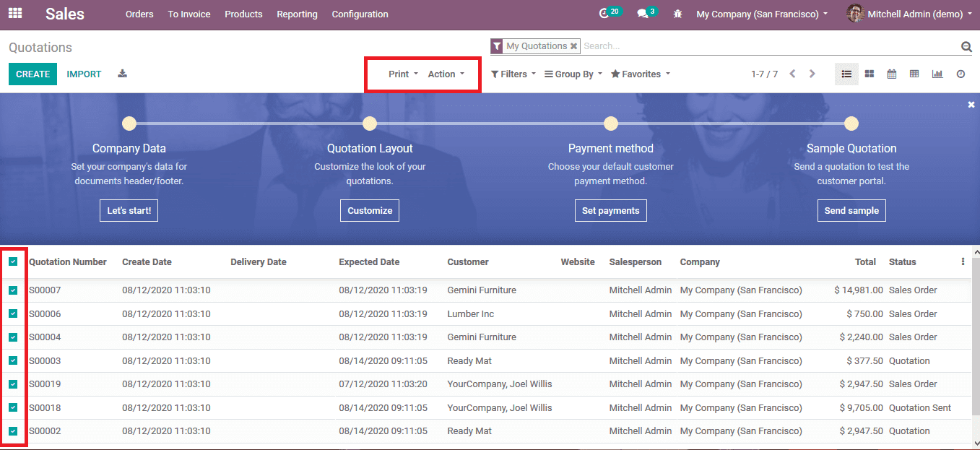Open the Products menu
Screen dimensions: 980x450
(243, 14)
